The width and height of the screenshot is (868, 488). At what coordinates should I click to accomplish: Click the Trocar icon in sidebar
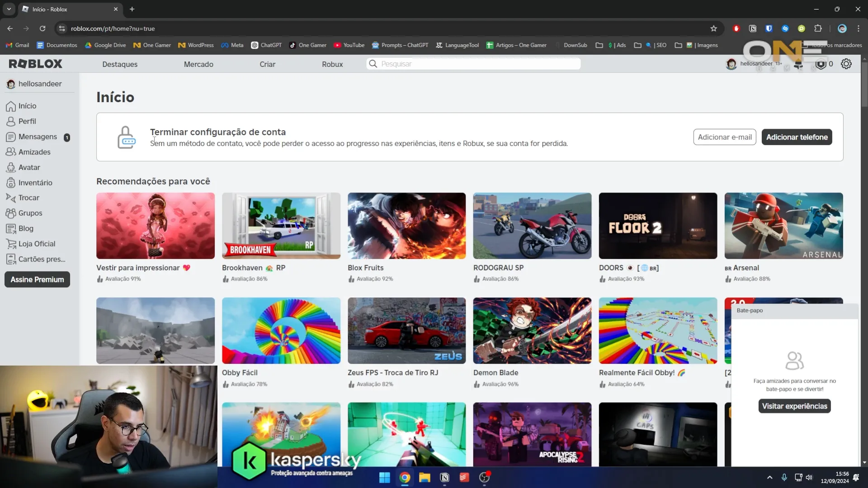pyautogui.click(x=11, y=198)
